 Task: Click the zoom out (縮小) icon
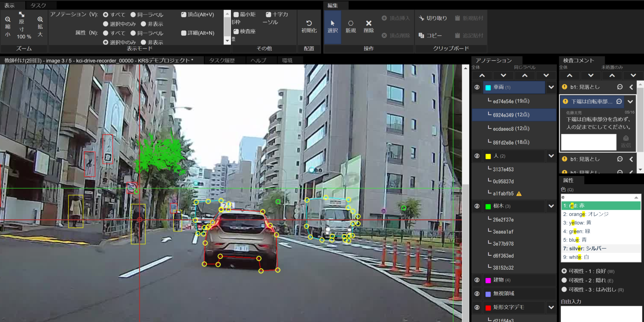pyautogui.click(x=8, y=20)
